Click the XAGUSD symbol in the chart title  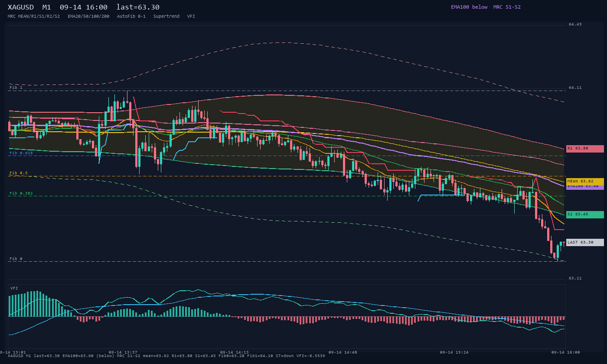(x=21, y=7)
